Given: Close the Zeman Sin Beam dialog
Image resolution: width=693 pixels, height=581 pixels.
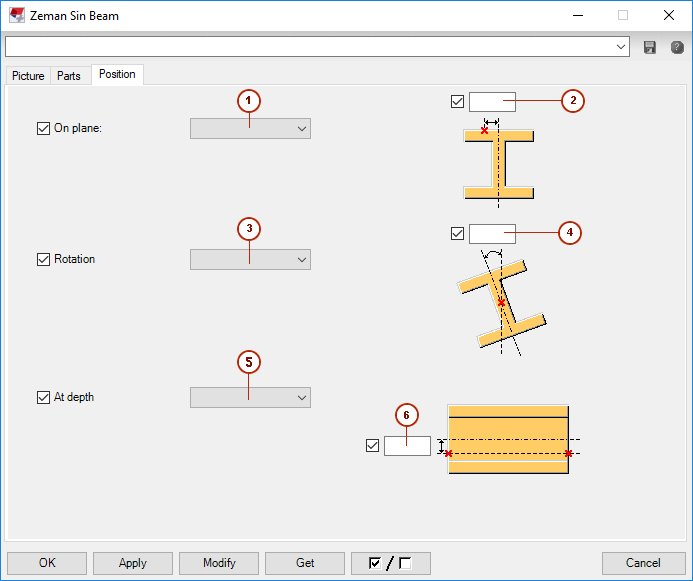Looking at the screenshot, I should pyautogui.click(x=669, y=15).
